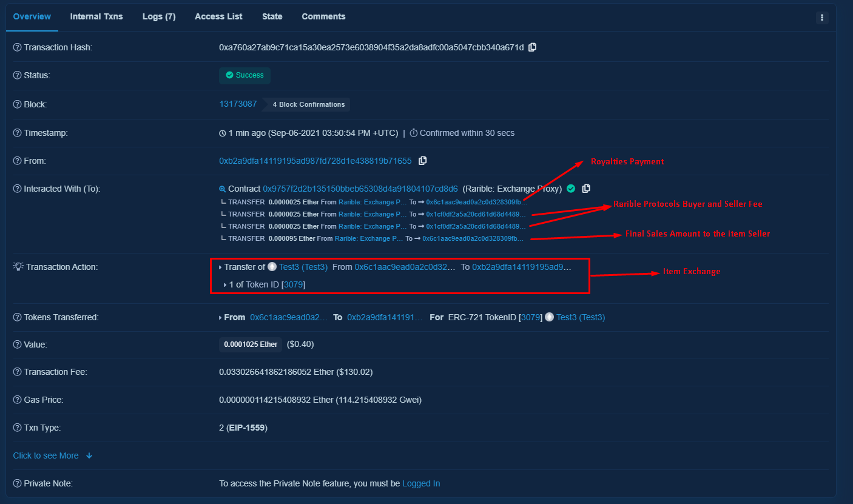853x504 pixels.
Task: Open From address 0x6c1aac9ead0a2... in Tokens Transferred
Action: click(x=289, y=317)
